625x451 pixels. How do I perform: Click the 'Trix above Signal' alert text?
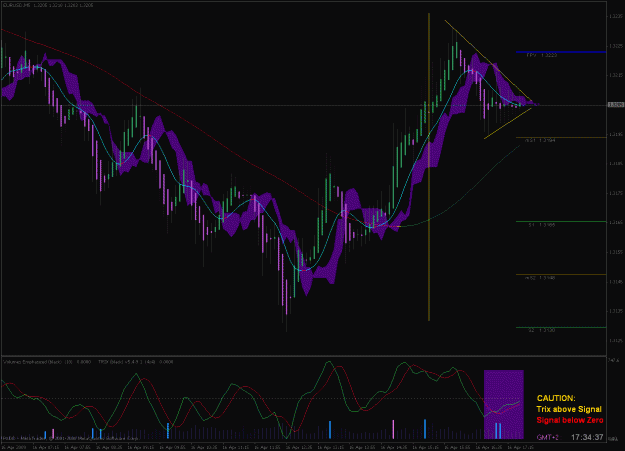click(569, 409)
